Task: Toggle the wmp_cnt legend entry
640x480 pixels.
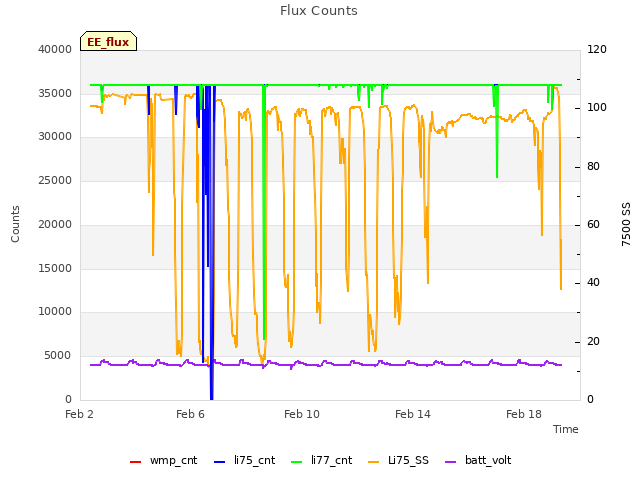Action: 163,460
